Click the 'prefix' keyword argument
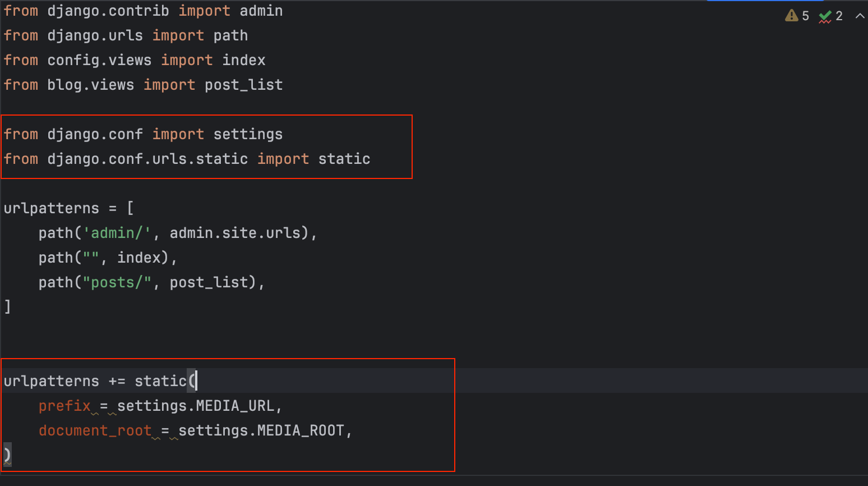The width and height of the screenshot is (868, 486). coord(64,406)
